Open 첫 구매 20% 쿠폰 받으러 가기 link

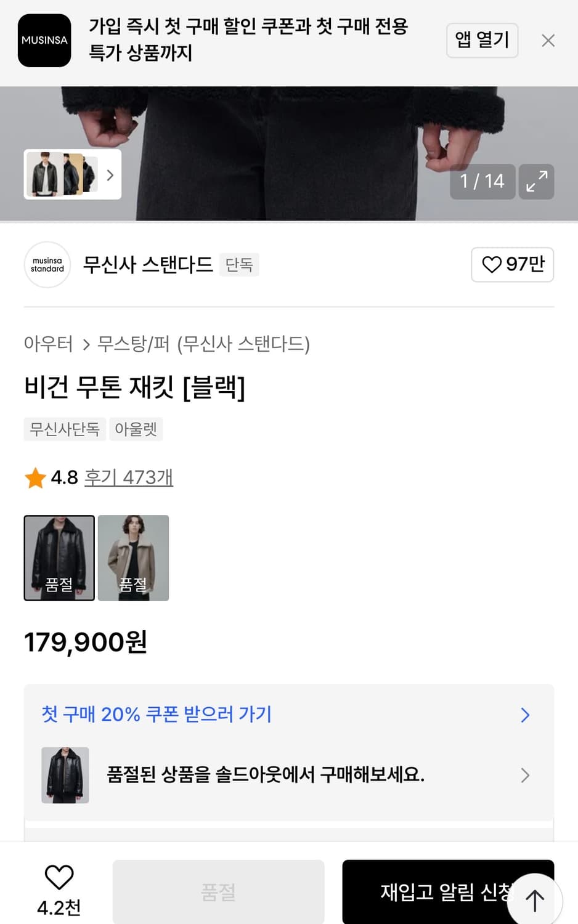[157, 715]
